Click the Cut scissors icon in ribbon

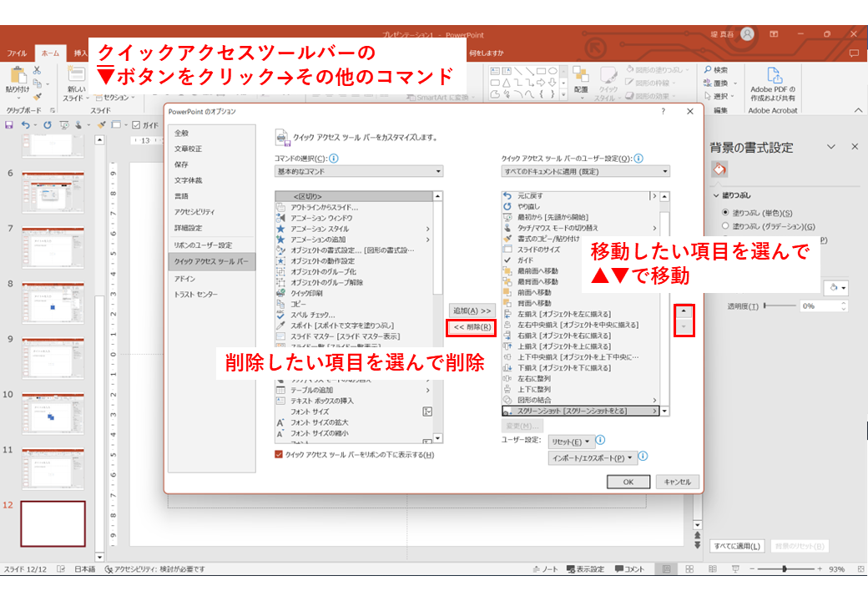[x=37, y=70]
